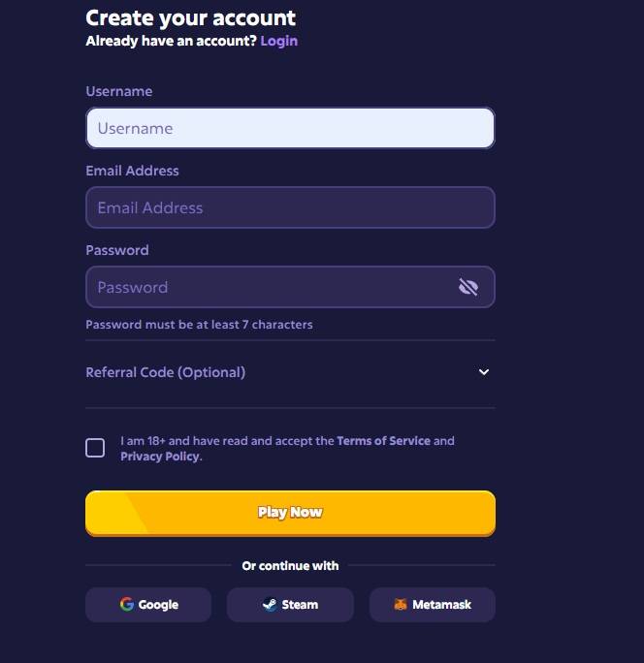The image size is (644, 663).
Task: Continue with the Steam button text
Action: [300, 605]
